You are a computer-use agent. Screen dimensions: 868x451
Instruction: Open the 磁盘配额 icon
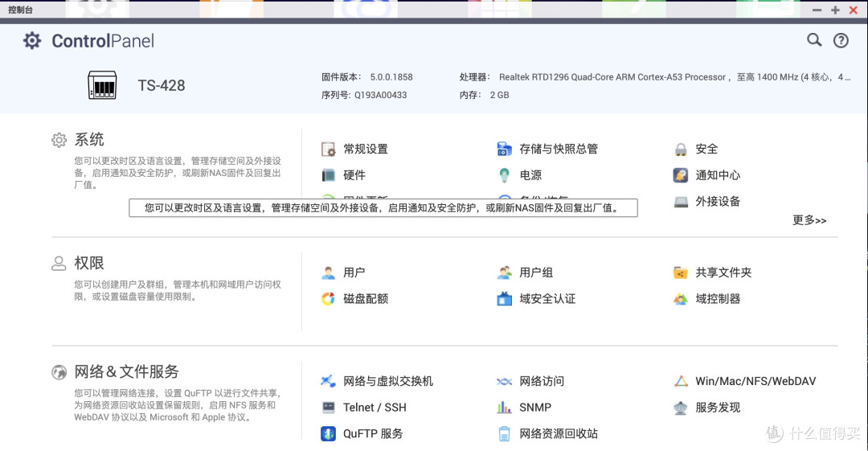pyautogui.click(x=328, y=298)
